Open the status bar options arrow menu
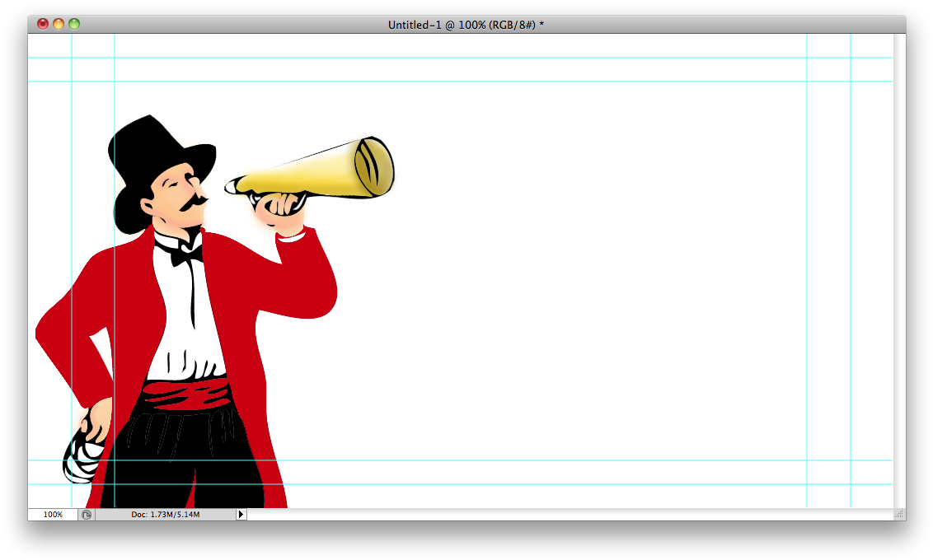The image size is (933, 560). pos(240,514)
